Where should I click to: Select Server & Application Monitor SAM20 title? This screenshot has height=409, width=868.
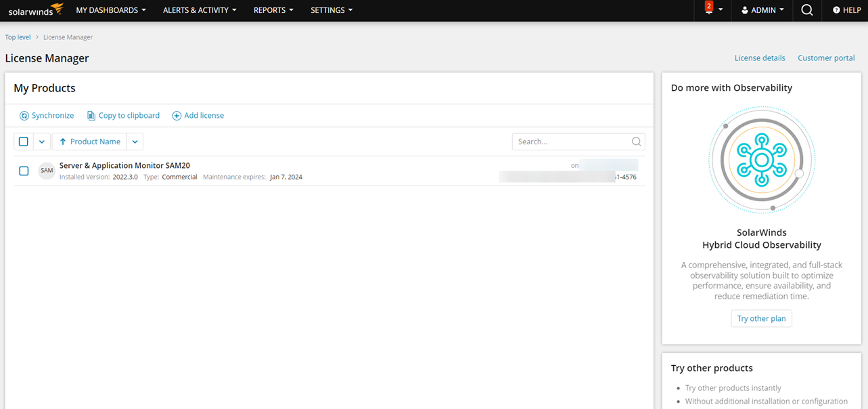click(x=124, y=165)
